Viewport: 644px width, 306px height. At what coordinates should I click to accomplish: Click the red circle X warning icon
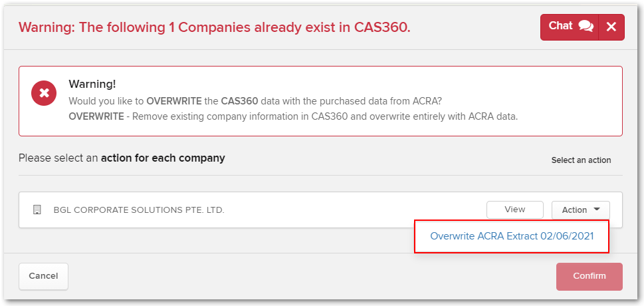(x=44, y=93)
